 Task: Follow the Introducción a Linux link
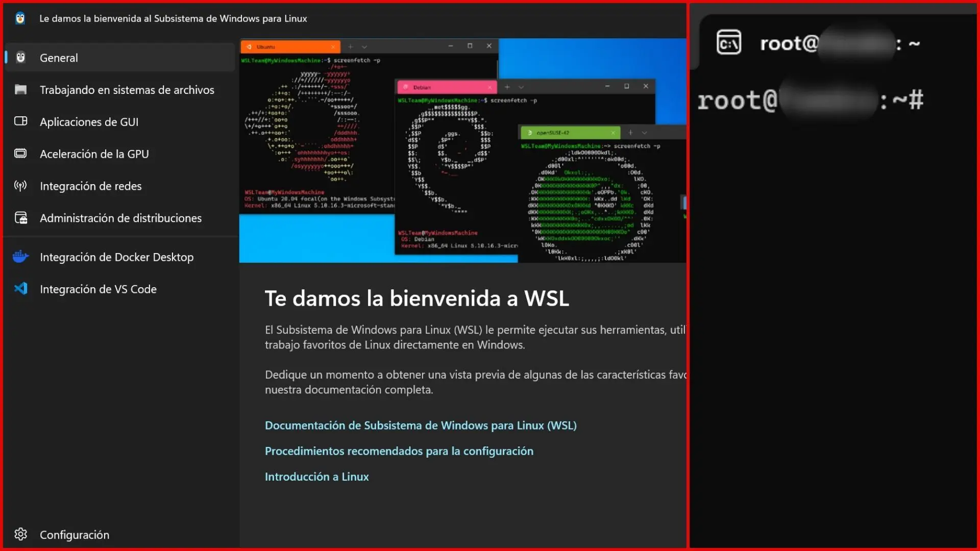tap(316, 477)
